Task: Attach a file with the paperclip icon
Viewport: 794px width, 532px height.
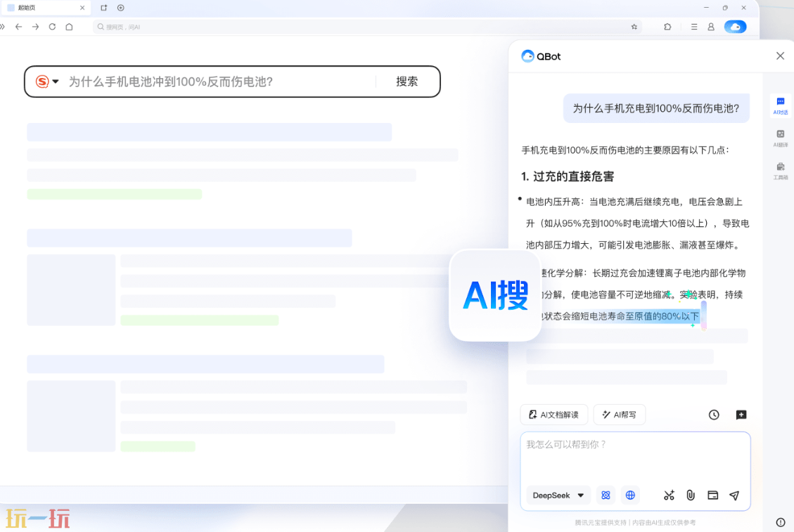Action: [x=691, y=495]
